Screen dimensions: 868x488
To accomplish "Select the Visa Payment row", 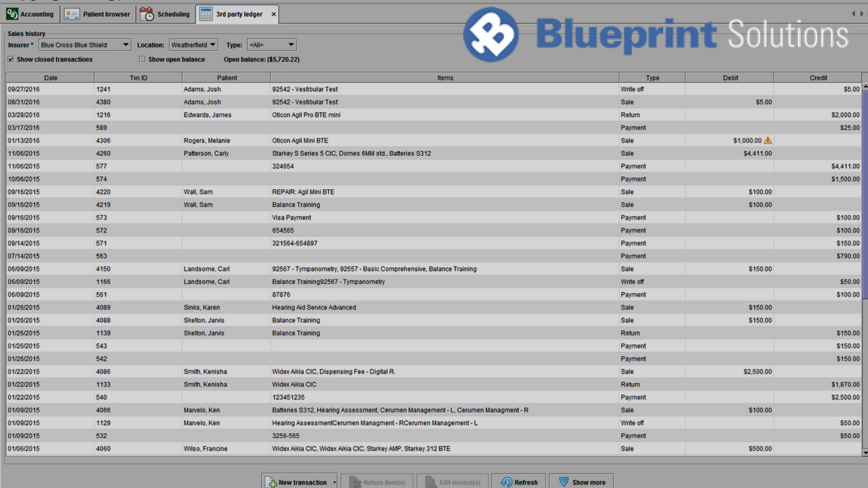I will tap(434, 218).
